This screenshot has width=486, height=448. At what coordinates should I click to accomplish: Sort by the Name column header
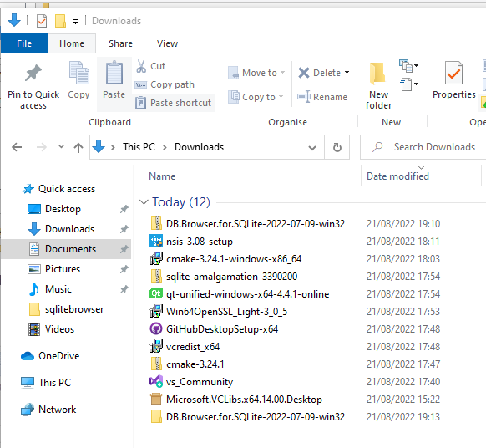tap(162, 176)
